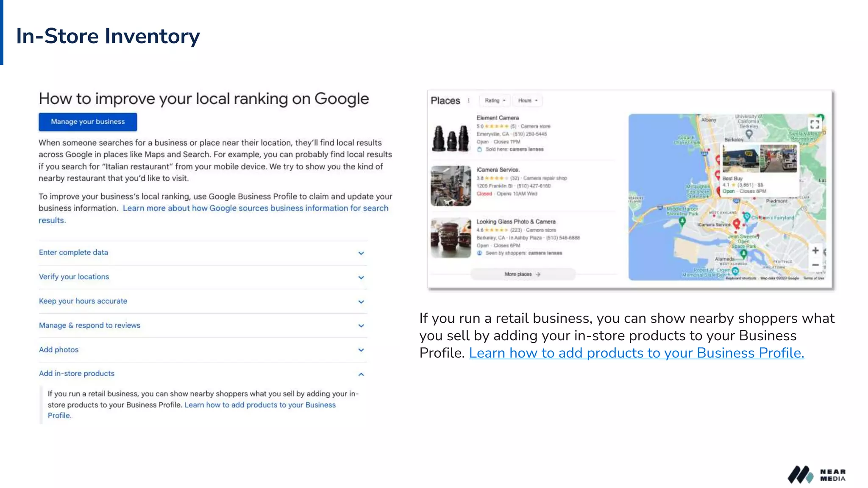Open large Learn how to add products link
The width and height of the screenshot is (868, 488).
tap(636, 353)
